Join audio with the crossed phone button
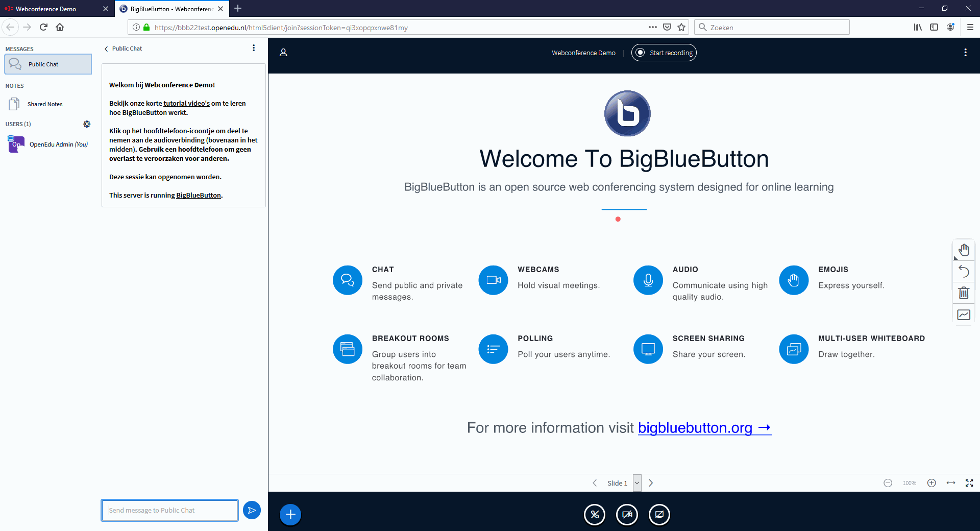The height and width of the screenshot is (531, 980). click(595, 514)
